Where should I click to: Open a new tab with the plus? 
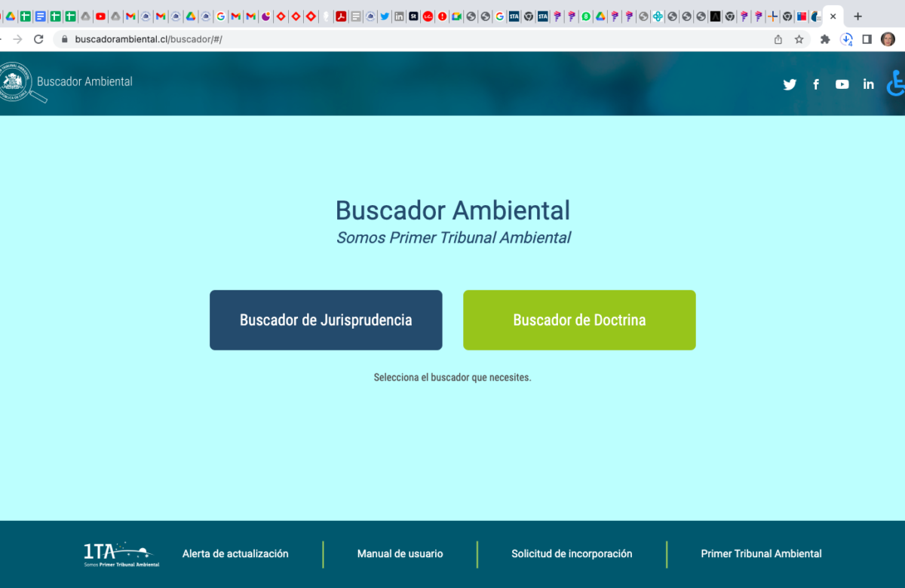coord(857,17)
